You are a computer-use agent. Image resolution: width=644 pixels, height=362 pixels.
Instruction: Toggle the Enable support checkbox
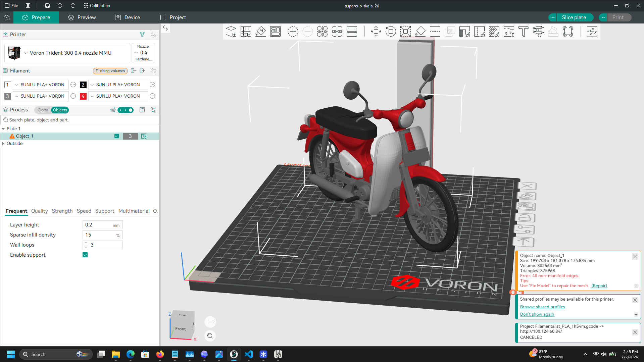[x=85, y=255]
